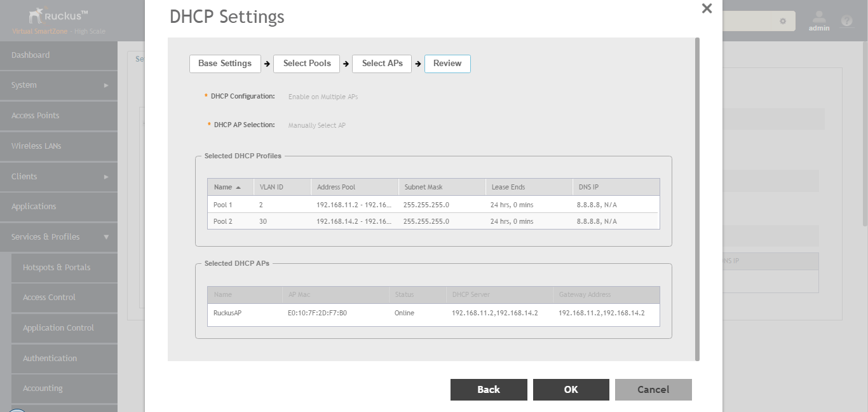Close the DHCP Settings dialog with X

tap(707, 9)
